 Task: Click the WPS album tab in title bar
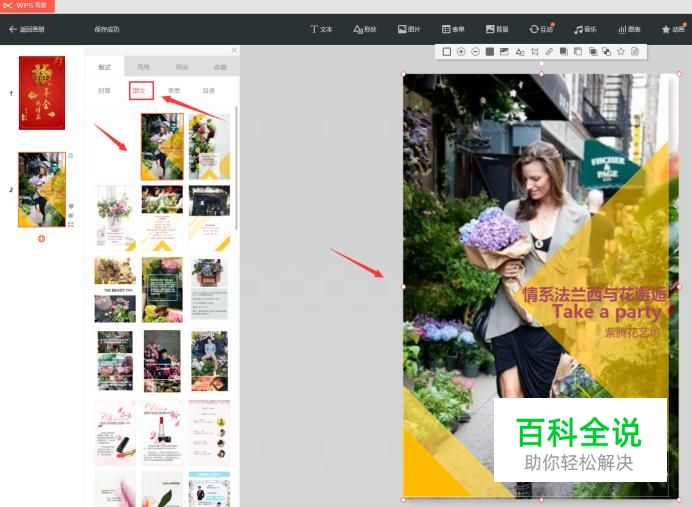pyautogui.click(x=27, y=6)
